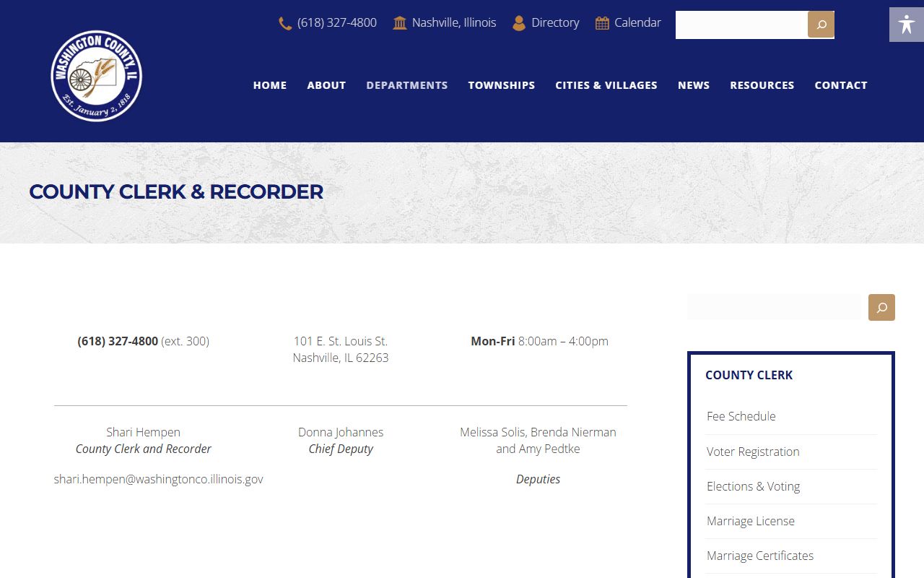The height and width of the screenshot is (578, 924).
Task: Open the About menu
Action: [326, 85]
